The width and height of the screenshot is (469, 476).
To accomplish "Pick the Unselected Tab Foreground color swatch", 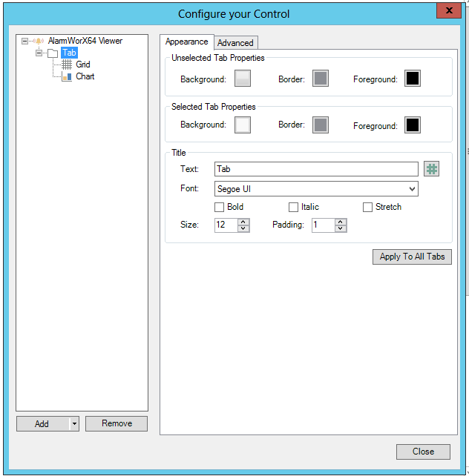I will click(413, 79).
